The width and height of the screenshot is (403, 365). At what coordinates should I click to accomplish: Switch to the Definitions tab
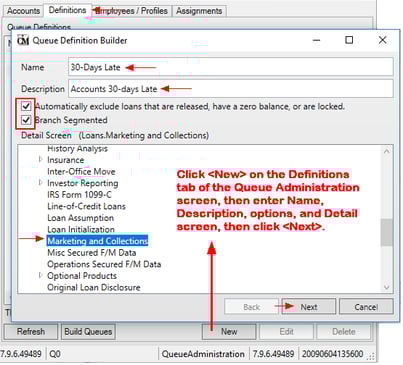[x=68, y=10]
